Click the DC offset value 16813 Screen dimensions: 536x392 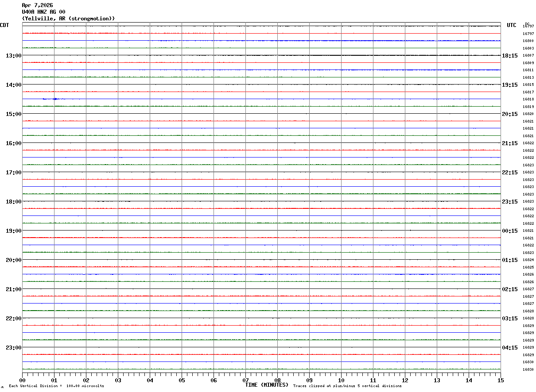click(528, 77)
